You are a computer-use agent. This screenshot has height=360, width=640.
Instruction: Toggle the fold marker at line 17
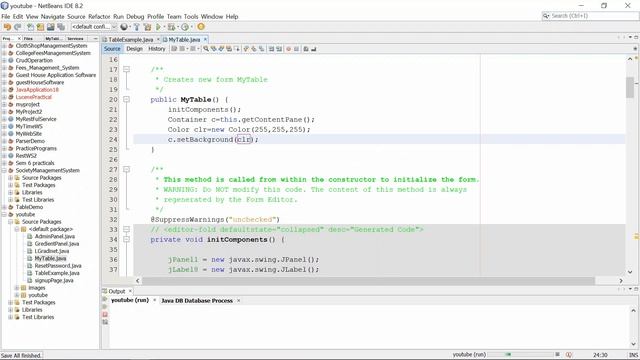(127, 69)
